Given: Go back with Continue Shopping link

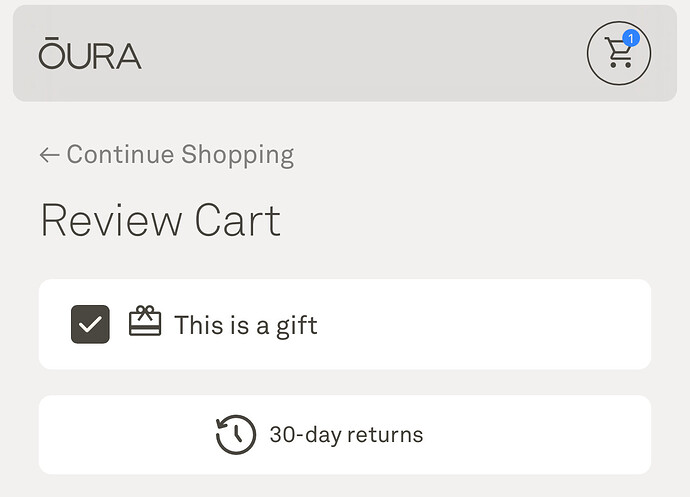Looking at the screenshot, I should click(x=180, y=155).
